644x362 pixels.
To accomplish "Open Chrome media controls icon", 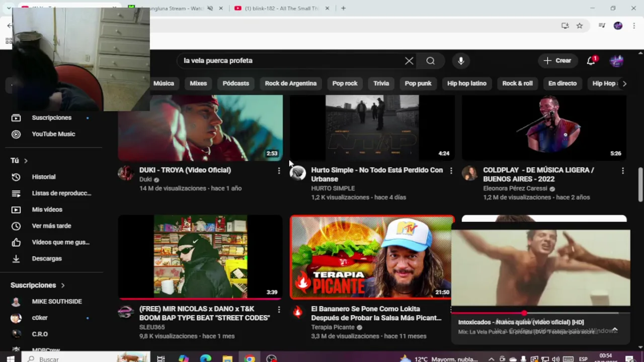I will tap(602, 26).
